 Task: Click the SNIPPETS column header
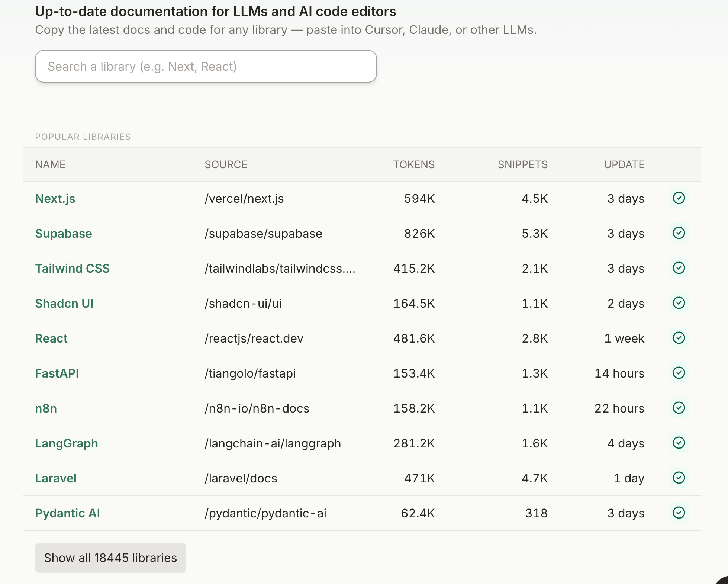523,164
